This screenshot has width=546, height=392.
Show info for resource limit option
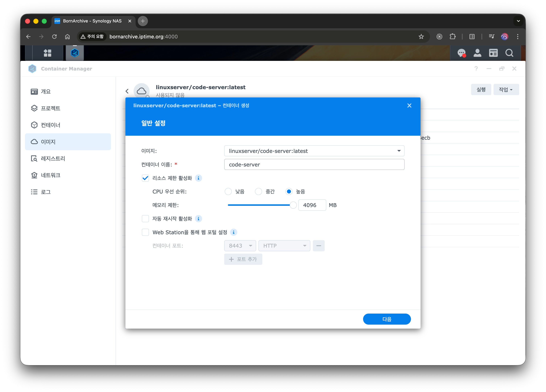tap(198, 178)
